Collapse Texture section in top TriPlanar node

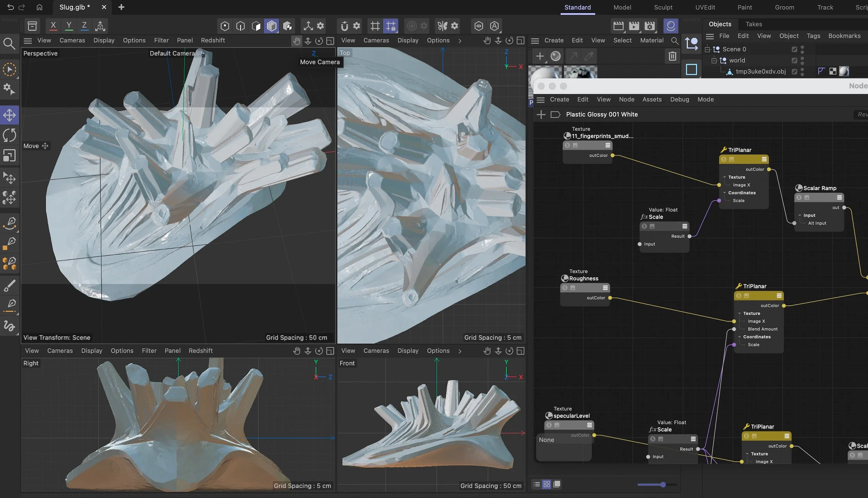pyautogui.click(x=725, y=177)
